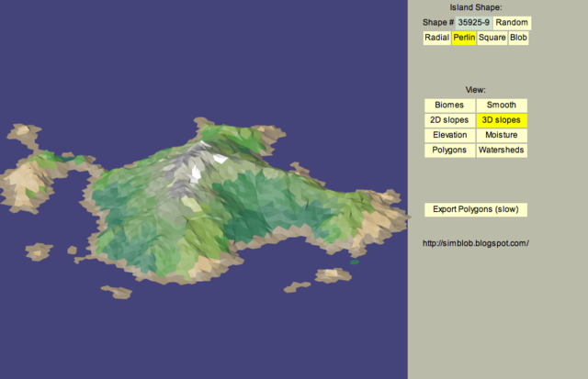Show the Elevation view
The image size is (588, 379).
(x=449, y=135)
